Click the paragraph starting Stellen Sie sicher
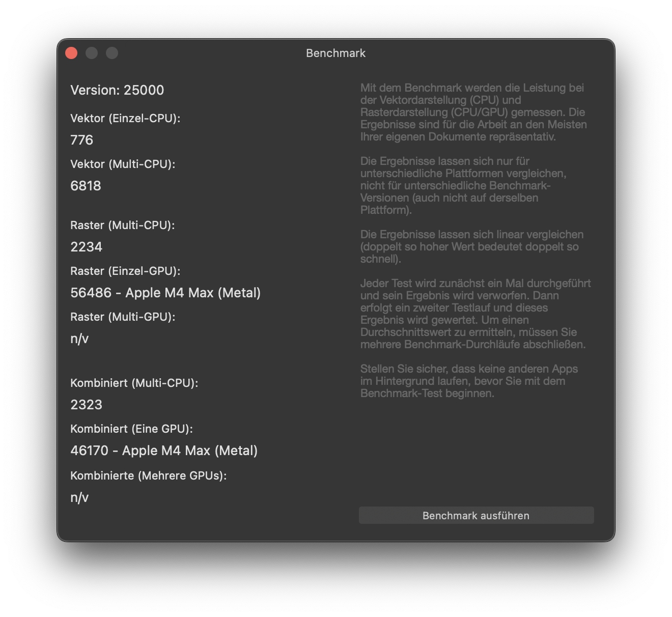672x617 pixels. tap(469, 381)
